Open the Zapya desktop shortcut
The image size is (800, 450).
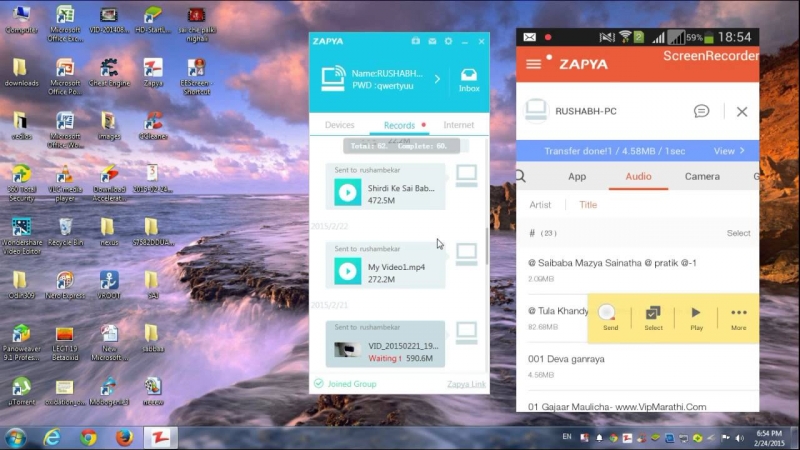(x=153, y=72)
